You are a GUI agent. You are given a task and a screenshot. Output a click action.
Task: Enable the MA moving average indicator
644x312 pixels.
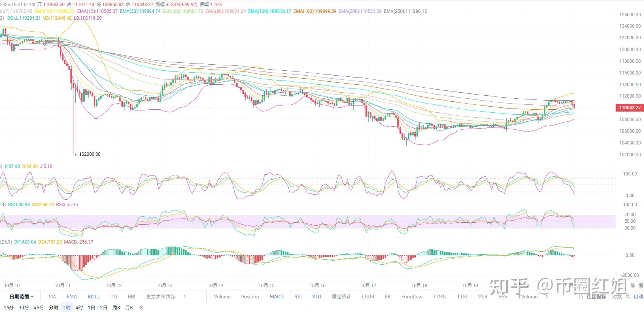(52, 296)
